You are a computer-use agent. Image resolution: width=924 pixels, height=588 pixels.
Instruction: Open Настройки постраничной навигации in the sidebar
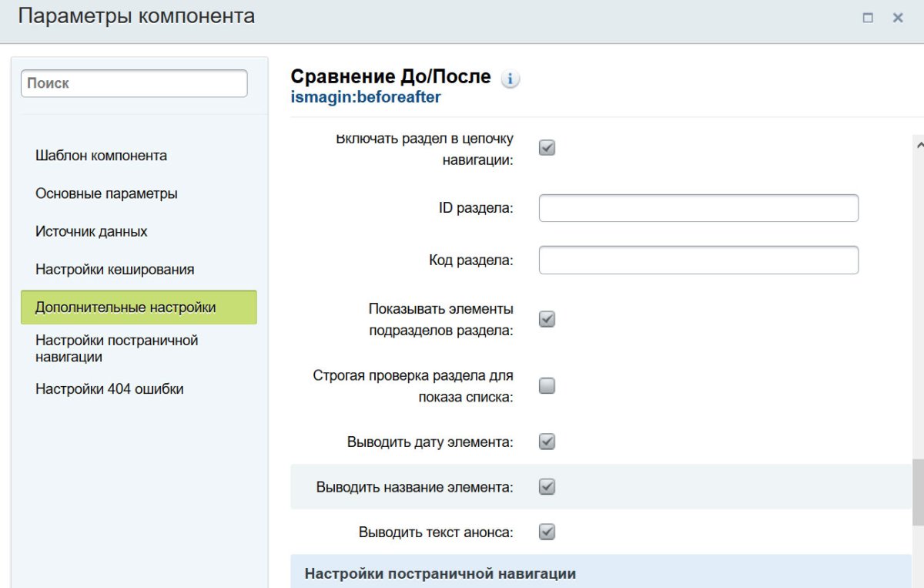click(117, 348)
